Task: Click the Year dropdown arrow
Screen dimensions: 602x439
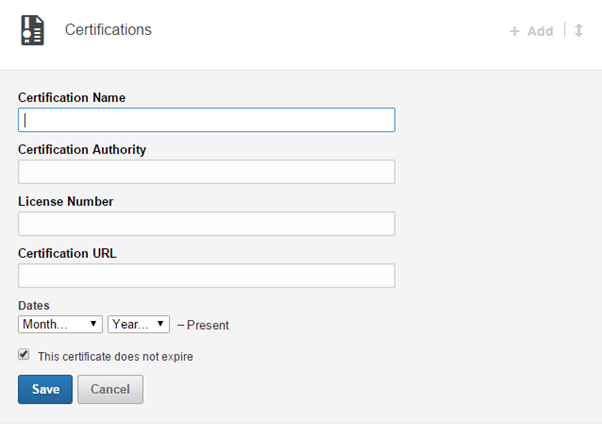Action: click(x=160, y=324)
